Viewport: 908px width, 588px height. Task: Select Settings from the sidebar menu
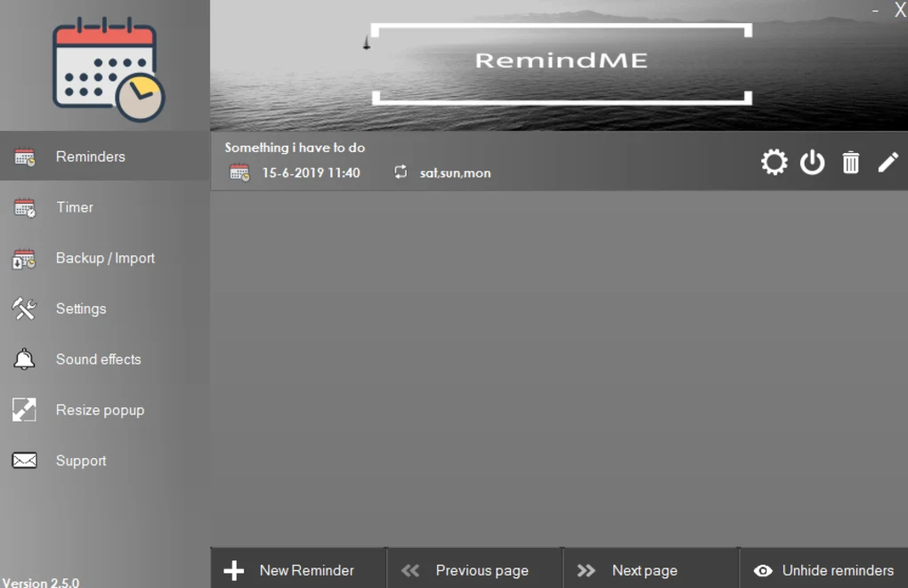[80, 308]
